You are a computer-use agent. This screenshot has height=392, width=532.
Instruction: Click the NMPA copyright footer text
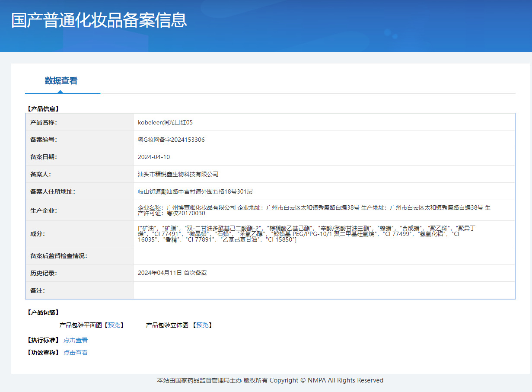(270, 380)
